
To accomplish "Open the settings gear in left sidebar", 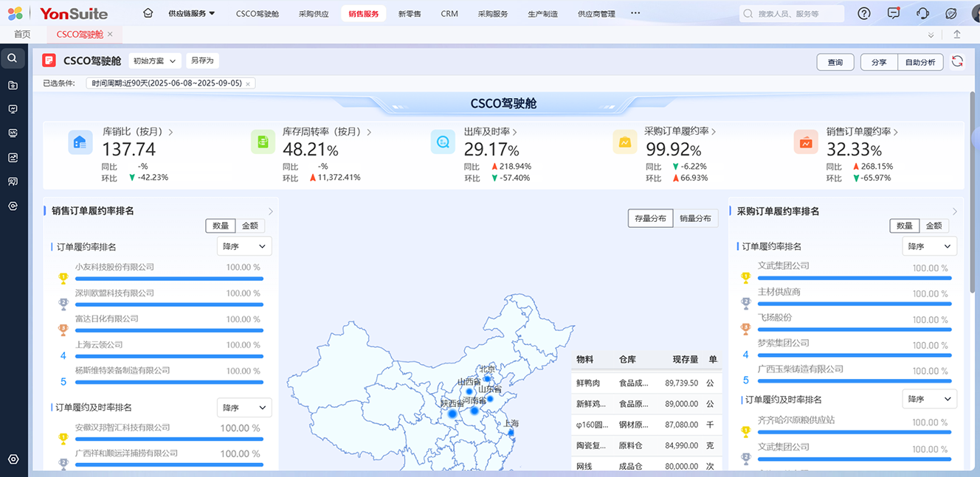I will click(x=13, y=459).
